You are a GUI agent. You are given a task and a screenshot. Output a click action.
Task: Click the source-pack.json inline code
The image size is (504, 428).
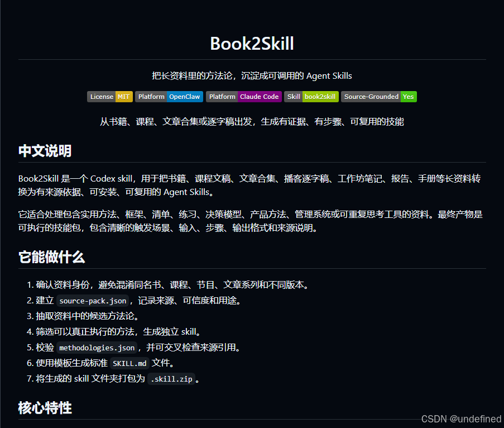point(93,301)
